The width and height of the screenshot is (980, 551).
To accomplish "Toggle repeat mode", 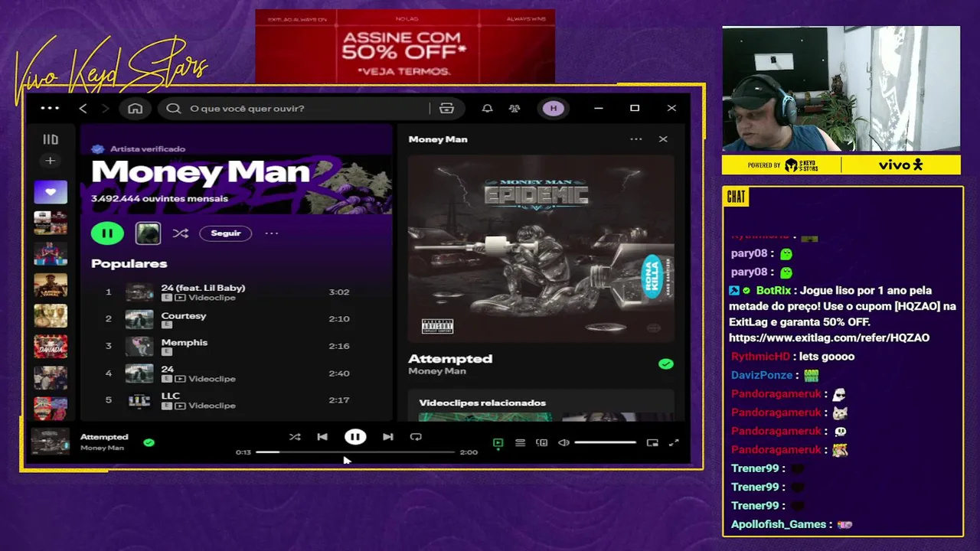I will tap(416, 437).
